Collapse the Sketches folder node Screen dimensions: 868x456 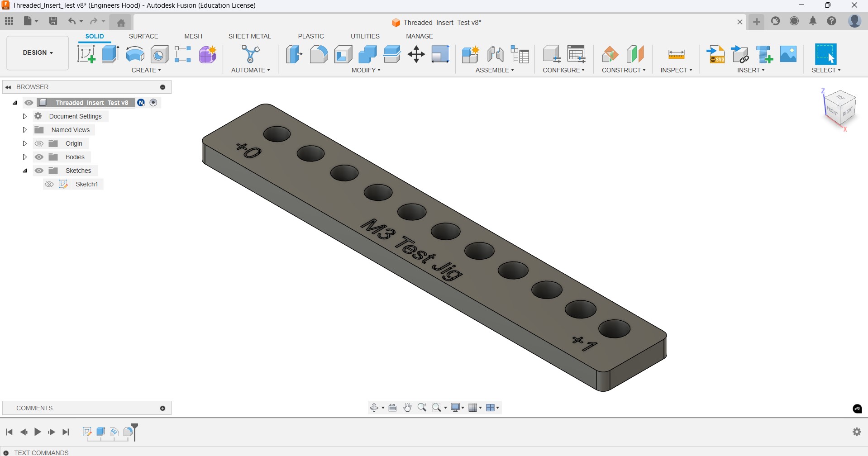(25, 171)
